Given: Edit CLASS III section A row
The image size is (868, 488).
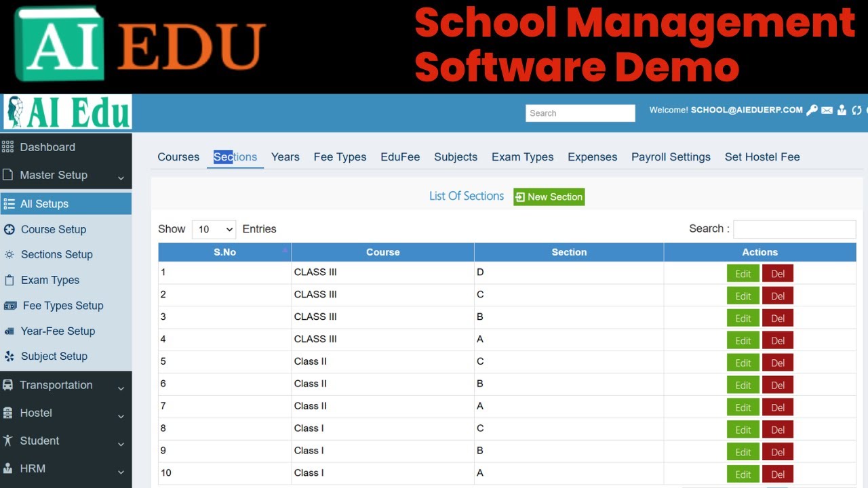Looking at the screenshot, I should 743,341.
